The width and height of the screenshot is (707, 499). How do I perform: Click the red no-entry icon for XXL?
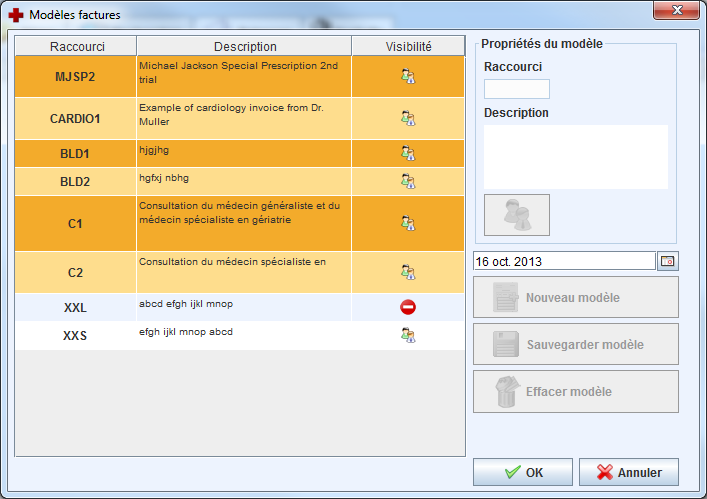point(408,307)
